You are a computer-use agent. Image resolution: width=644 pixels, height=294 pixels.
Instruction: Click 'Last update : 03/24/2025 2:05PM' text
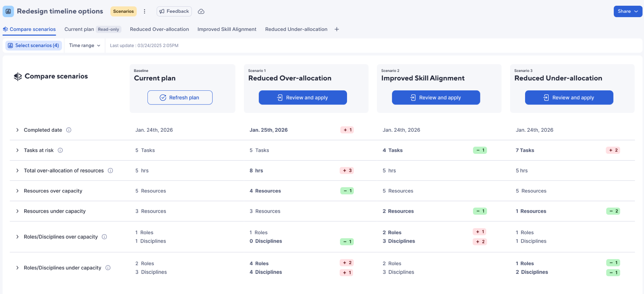144,45
